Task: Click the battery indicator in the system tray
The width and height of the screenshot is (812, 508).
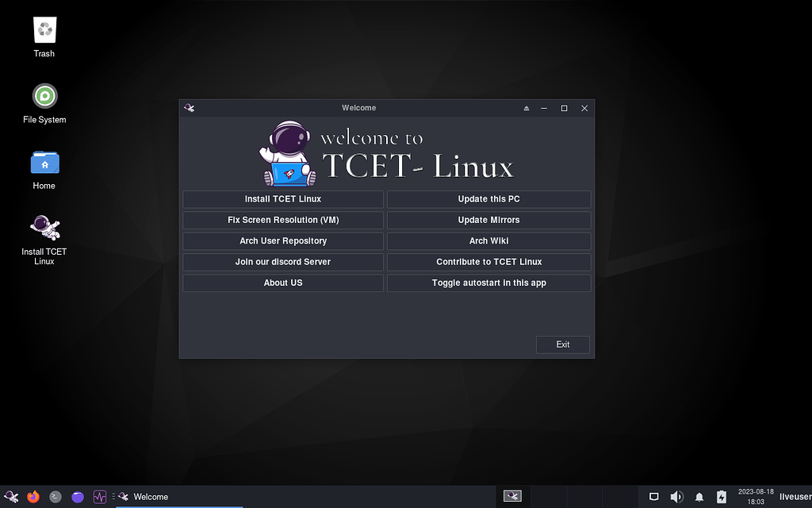Action: point(722,496)
